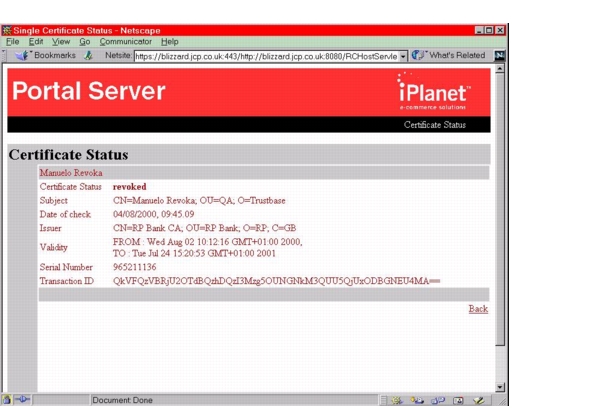
Task: Click the issuer 'CN=RP Bank CA' value
Action: click(x=205, y=228)
